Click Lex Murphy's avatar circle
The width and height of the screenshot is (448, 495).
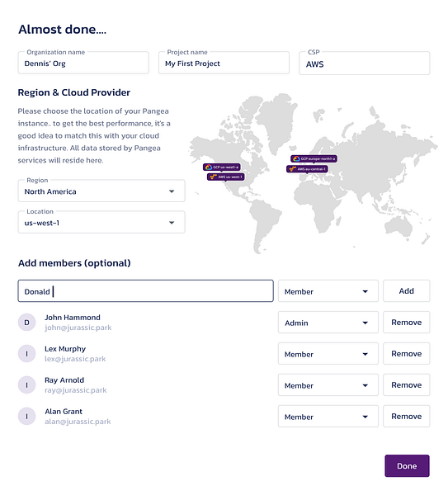[27, 354]
